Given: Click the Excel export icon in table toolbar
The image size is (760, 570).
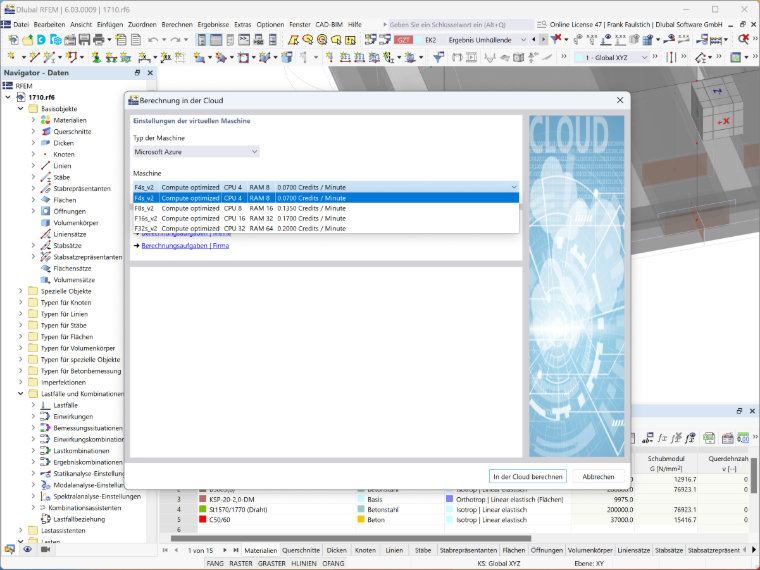Looking at the screenshot, I should point(709,438).
